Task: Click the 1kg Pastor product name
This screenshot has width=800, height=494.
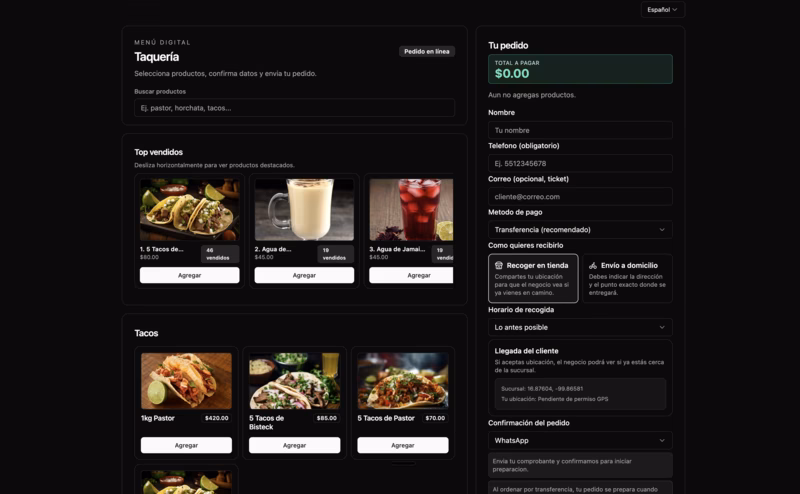Action: point(158,418)
